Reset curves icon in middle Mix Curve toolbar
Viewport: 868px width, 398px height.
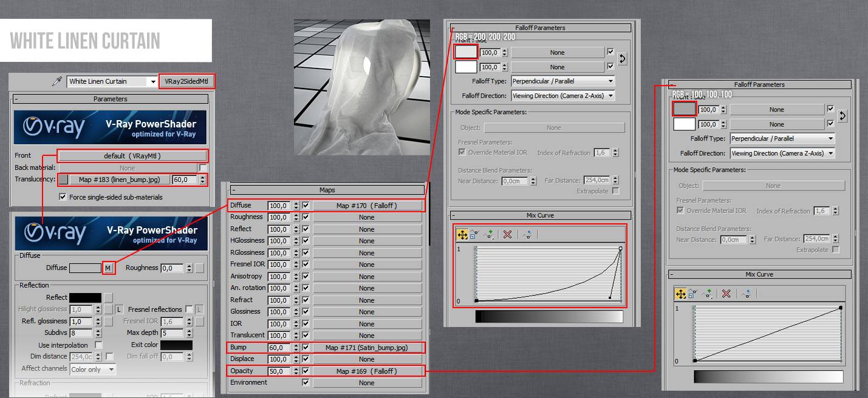(x=527, y=234)
